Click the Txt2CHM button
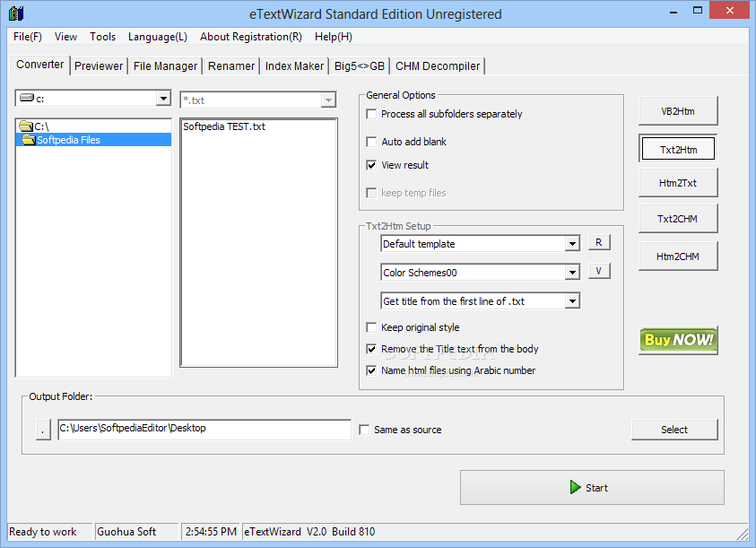The image size is (756, 548). point(678,219)
